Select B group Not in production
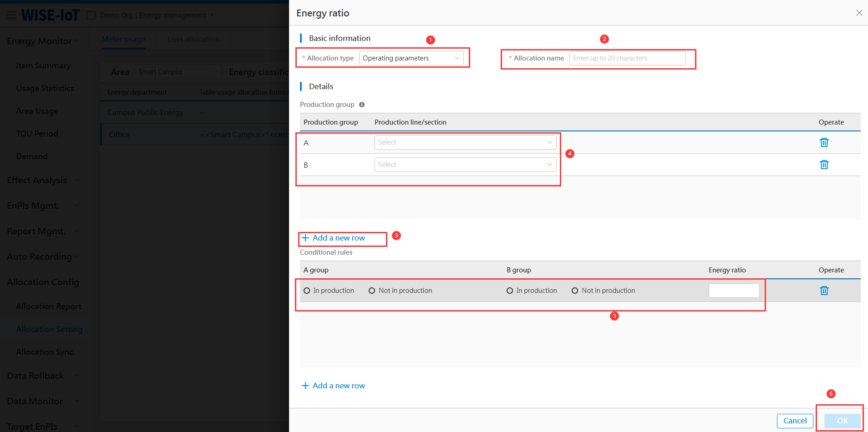 tap(575, 291)
